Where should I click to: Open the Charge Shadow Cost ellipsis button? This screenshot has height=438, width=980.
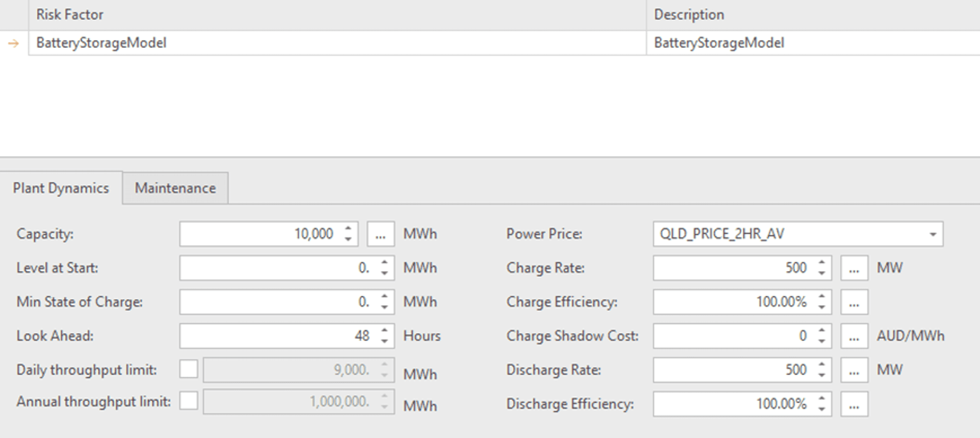(x=855, y=336)
